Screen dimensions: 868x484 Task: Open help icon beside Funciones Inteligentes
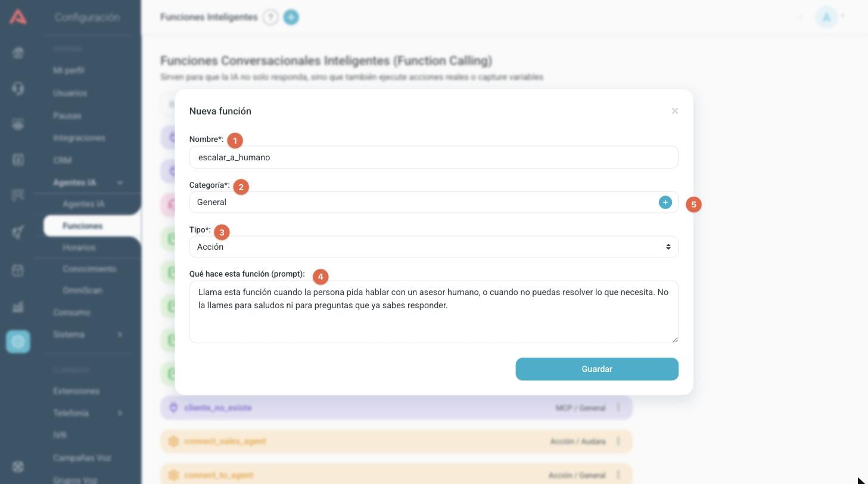click(270, 17)
